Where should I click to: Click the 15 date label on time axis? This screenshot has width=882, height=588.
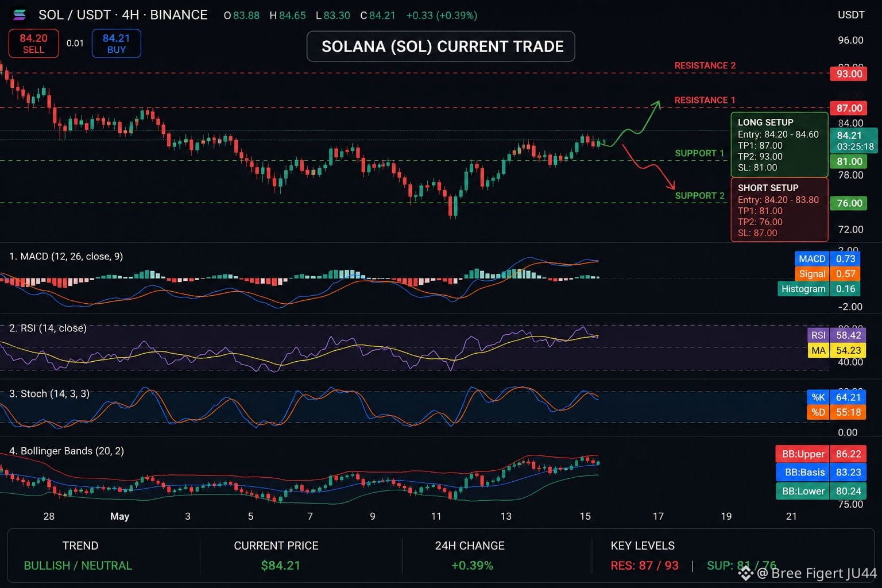585,516
